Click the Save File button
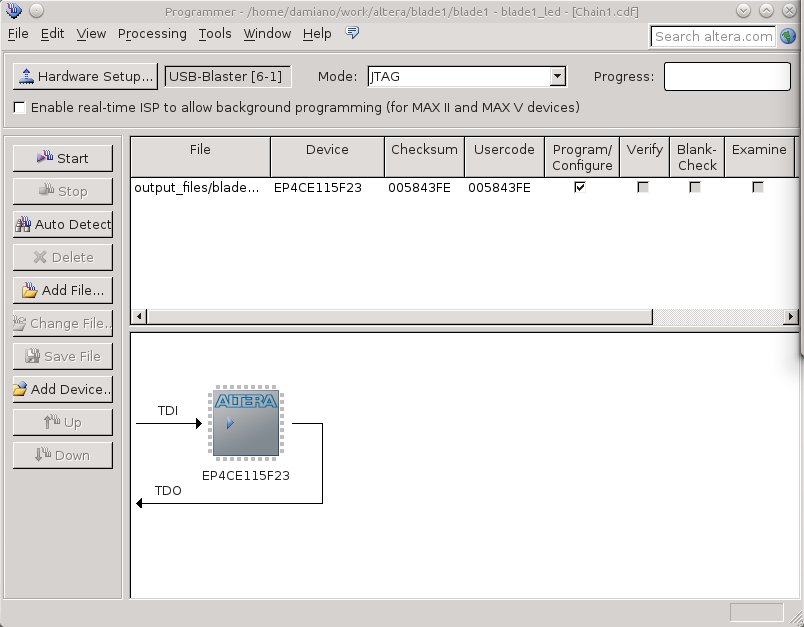Screen dimensions: 804x627 tap(63, 356)
